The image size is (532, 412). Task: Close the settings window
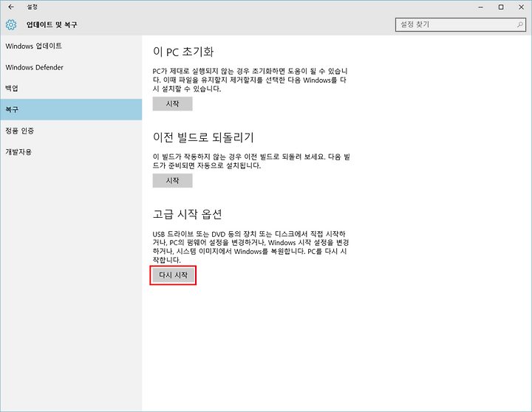coord(521,7)
